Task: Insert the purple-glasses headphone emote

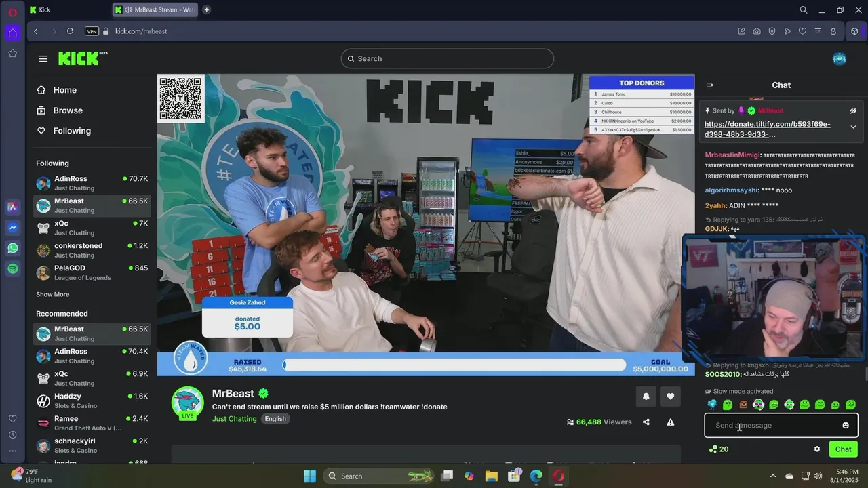Action: pyautogui.click(x=758, y=405)
